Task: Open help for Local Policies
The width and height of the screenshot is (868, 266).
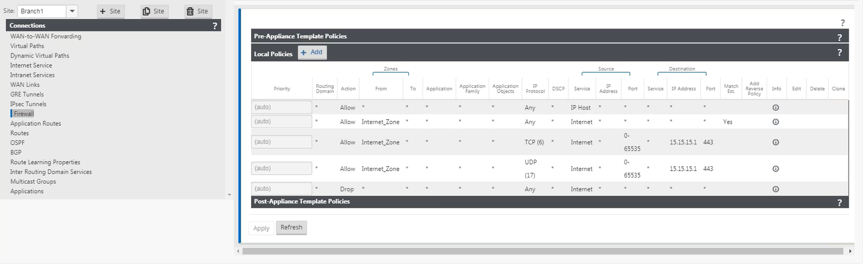Action: (x=839, y=52)
